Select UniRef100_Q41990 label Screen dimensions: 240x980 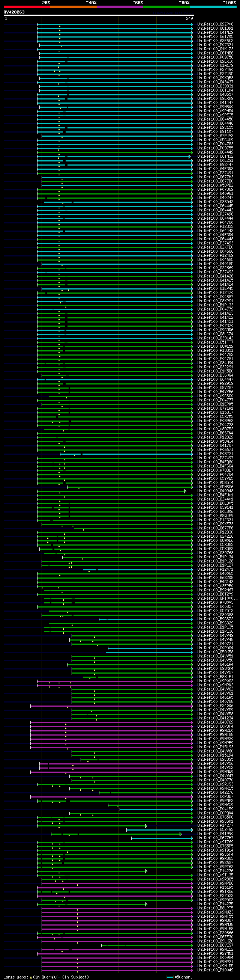click(215, 834)
